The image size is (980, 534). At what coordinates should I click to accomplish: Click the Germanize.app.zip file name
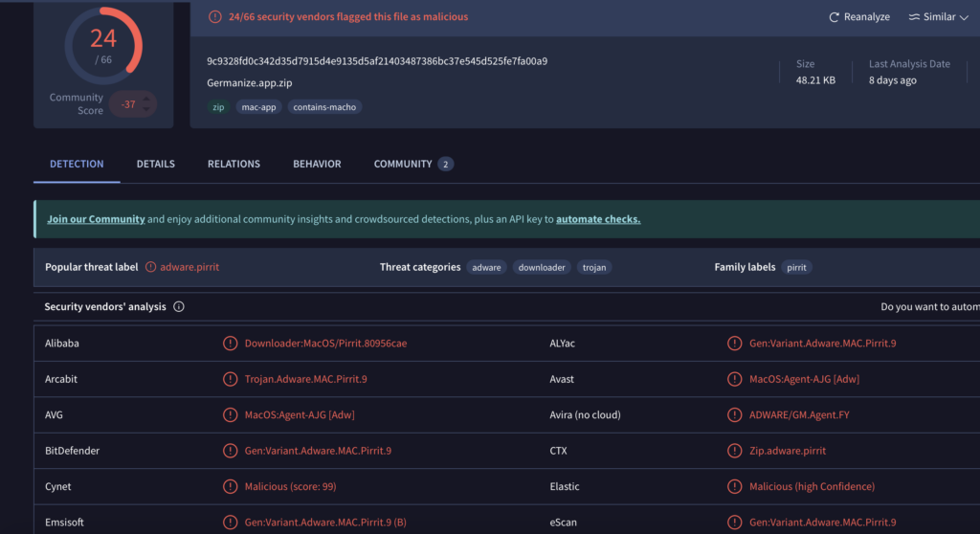click(250, 82)
